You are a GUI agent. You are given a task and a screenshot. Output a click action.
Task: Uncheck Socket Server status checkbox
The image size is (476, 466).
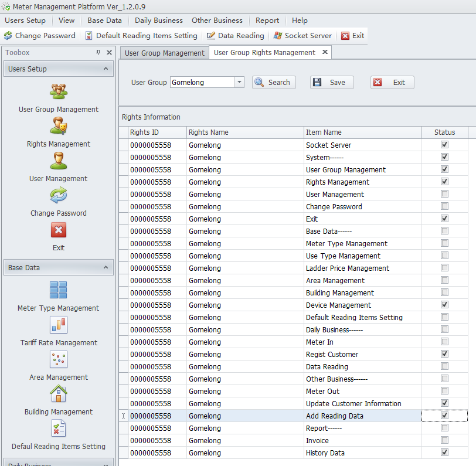pos(444,145)
